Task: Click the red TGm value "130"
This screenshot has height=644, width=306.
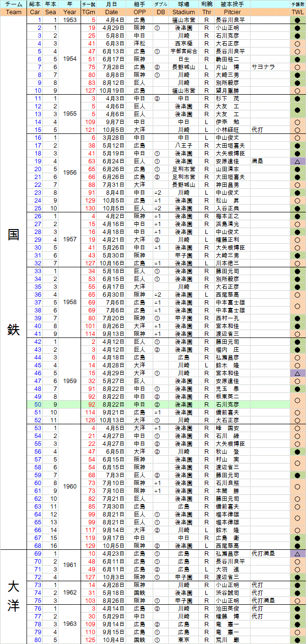Action: 90,208
